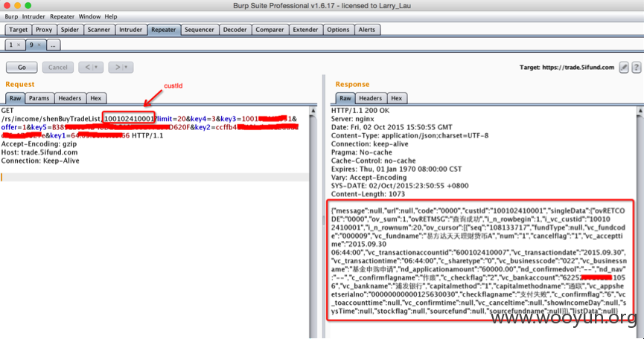The width and height of the screenshot is (644, 339).
Task: Click the empty line in request editor
Action: (x=154, y=177)
